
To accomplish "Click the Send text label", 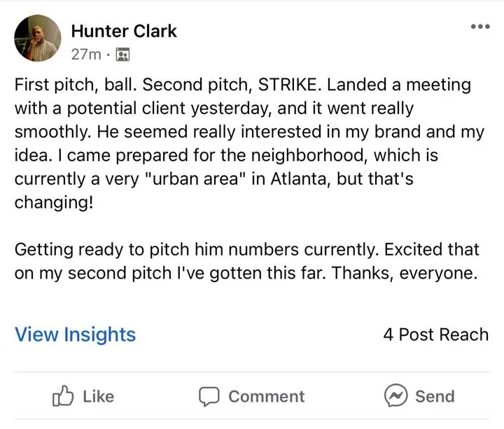I will (x=435, y=396).
